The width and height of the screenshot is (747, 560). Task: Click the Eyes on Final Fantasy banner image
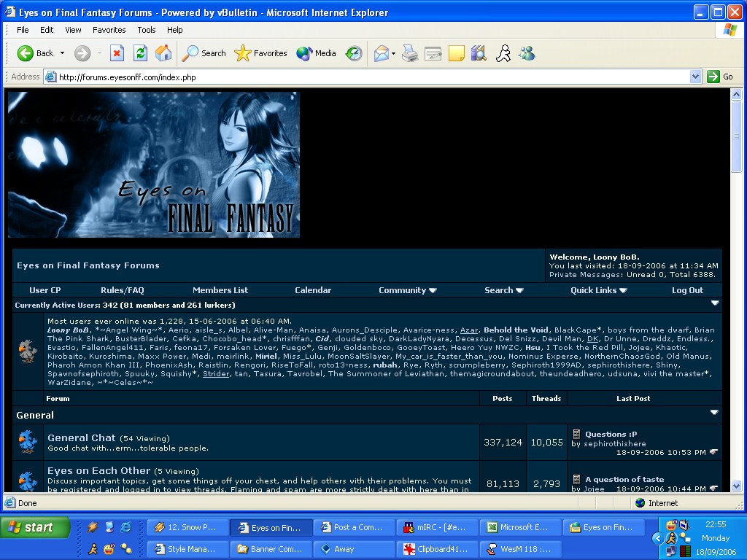point(153,164)
